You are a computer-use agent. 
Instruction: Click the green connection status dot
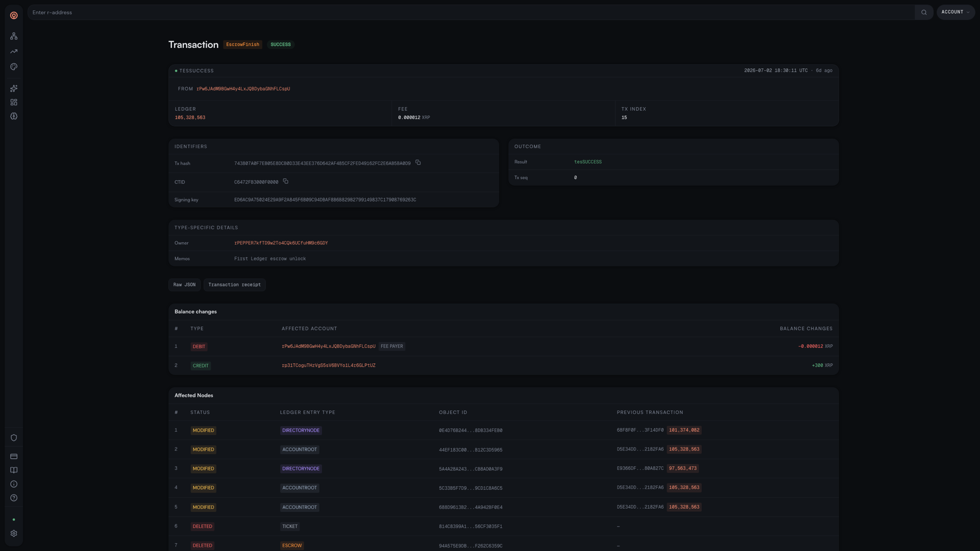tap(14, 519)
